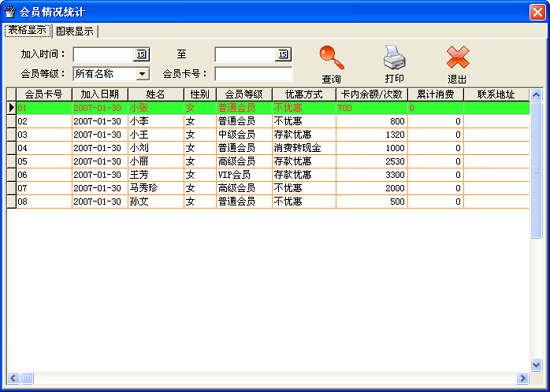Click the 性别 column header

[200, 94]
